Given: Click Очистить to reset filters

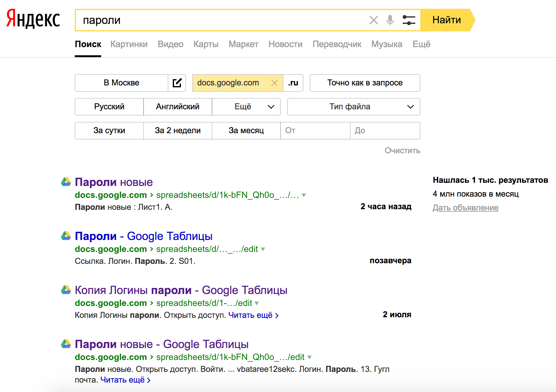Looking at the screenshot, I should 402,150.
